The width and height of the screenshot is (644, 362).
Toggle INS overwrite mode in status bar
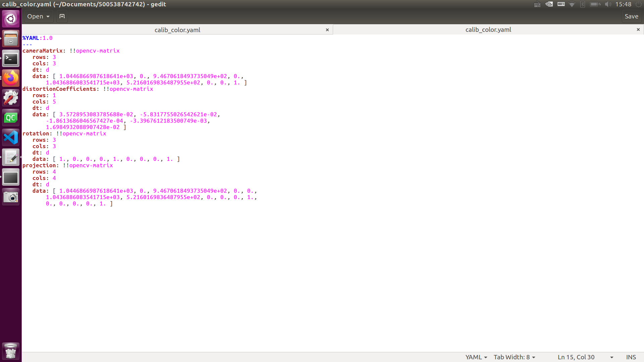click(x=631, y=357)
